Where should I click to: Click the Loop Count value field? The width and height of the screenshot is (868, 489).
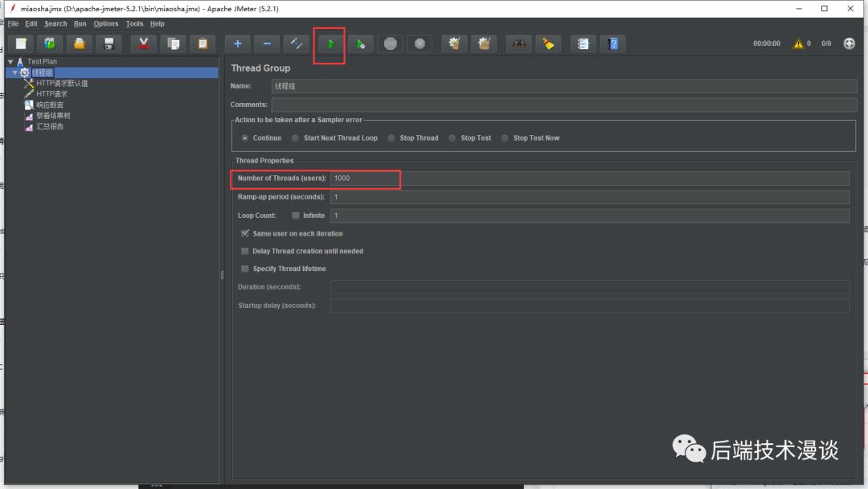[x=590, y=216]
